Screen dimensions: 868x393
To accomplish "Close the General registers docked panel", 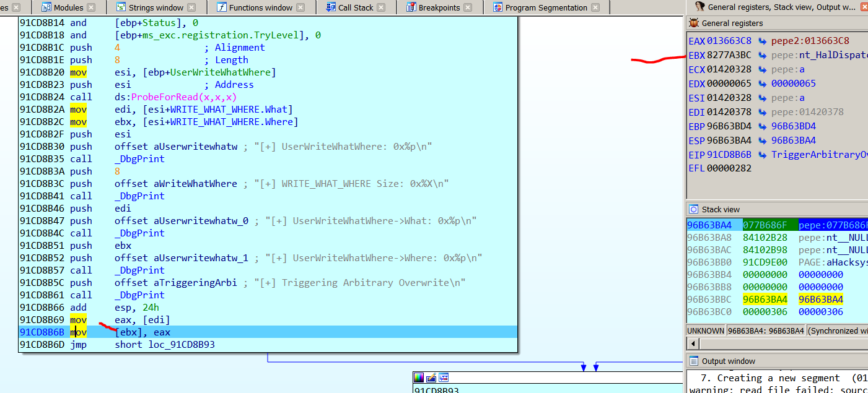I will [864, 7].
